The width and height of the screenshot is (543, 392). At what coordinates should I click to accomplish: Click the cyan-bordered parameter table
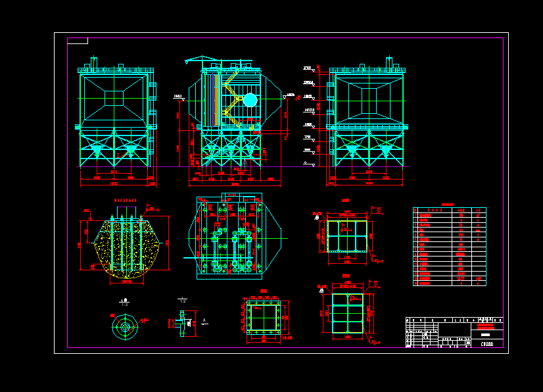pyautogui.click(x=450, y=247)
